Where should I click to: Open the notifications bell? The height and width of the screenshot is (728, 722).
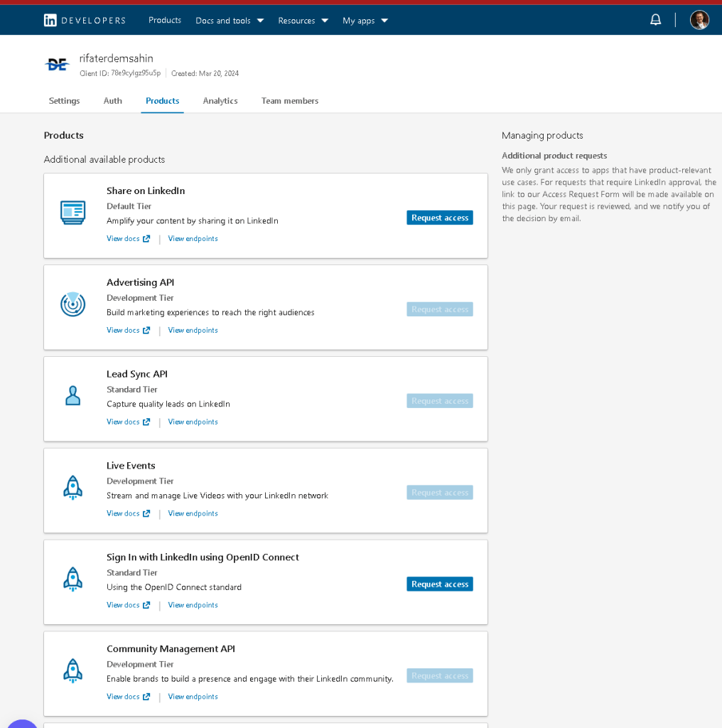(655, 20)
